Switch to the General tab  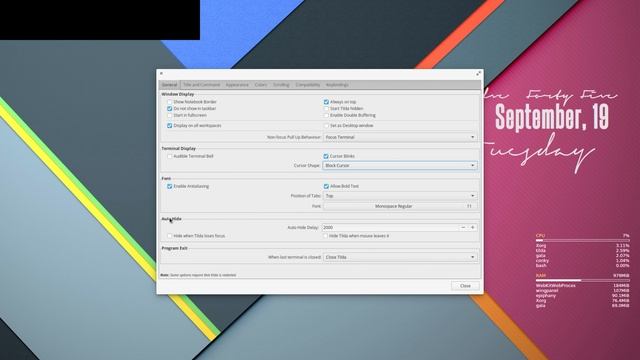click(169, 85)
